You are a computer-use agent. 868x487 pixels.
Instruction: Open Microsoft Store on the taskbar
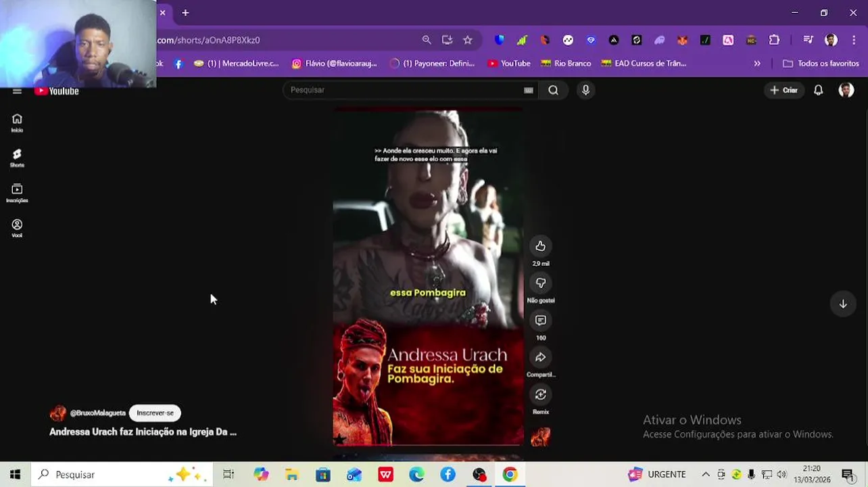point(323,475)
